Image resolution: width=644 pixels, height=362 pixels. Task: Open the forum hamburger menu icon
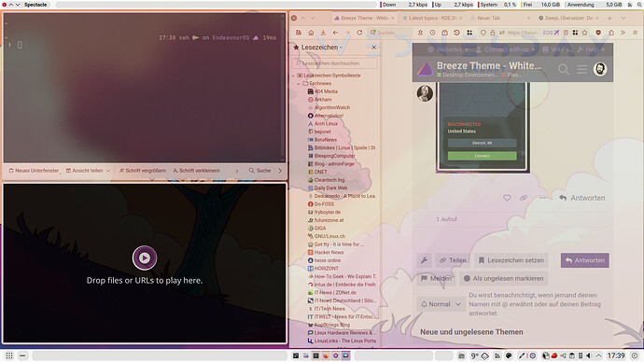tap(581, 69)
